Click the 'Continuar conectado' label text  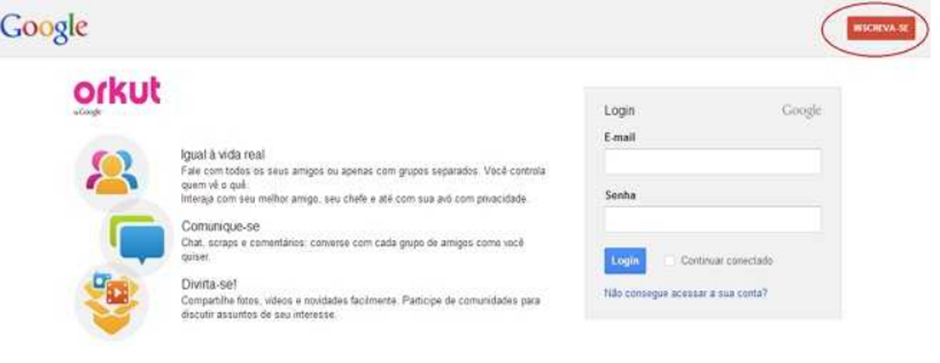coord(727,261)
